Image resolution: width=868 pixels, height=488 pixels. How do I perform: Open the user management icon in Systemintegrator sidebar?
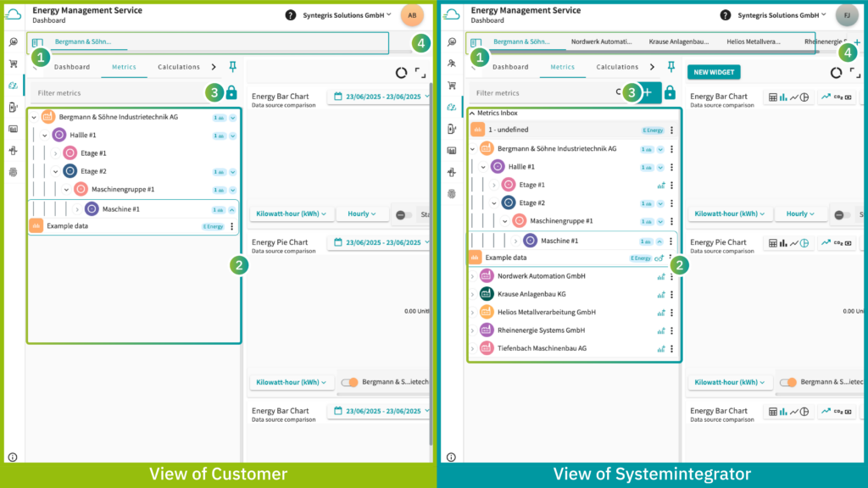point(452,64)
